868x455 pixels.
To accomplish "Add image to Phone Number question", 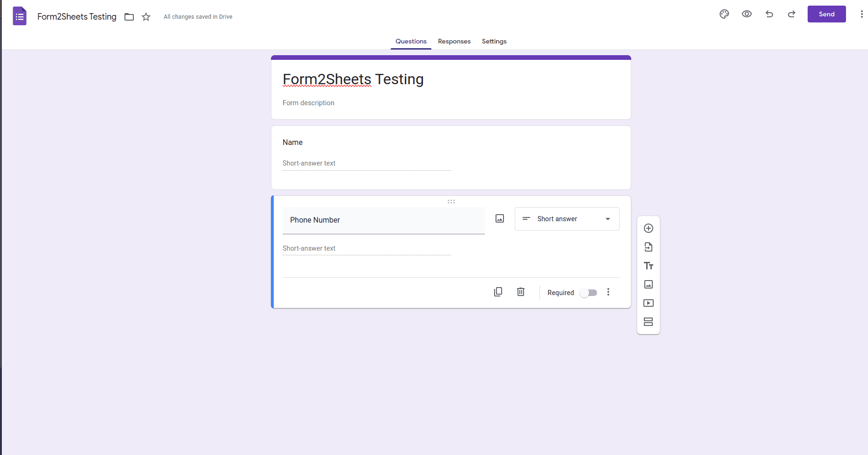I will 500,219.
